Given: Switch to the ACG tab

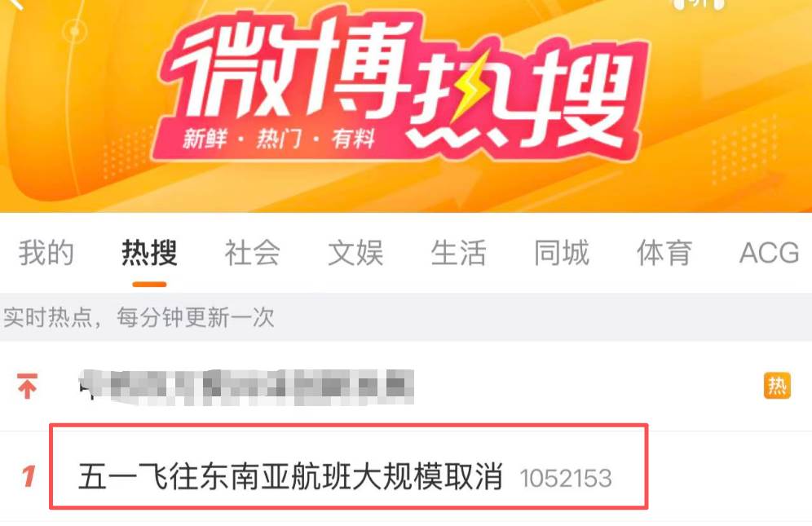Looking at the screenshot, I should pyautogui.click(x=769, y=253).
